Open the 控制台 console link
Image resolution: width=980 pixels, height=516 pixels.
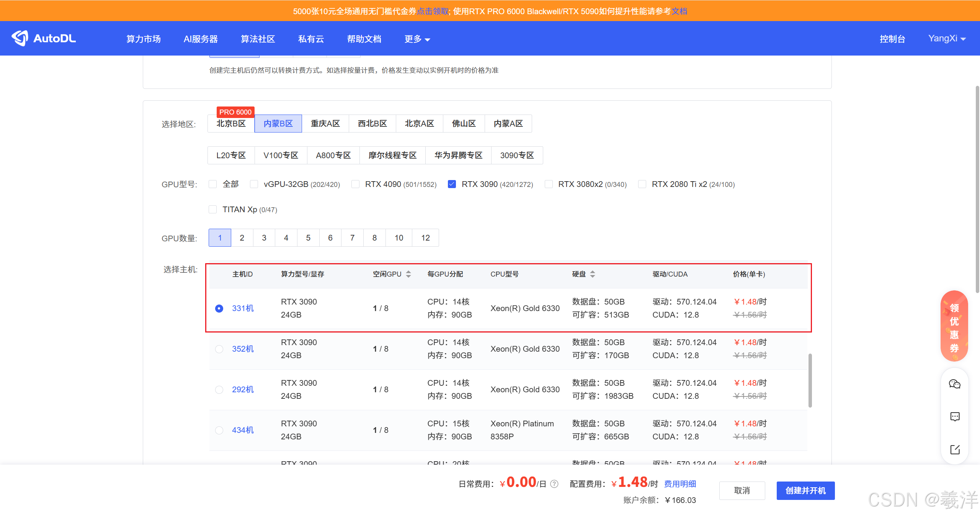(892, 39)
